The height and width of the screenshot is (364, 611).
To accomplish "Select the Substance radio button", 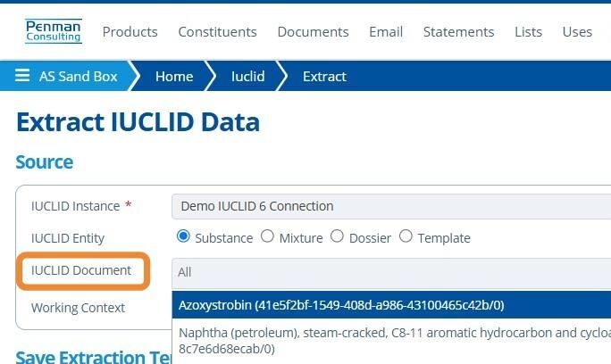I will [184, 237].
